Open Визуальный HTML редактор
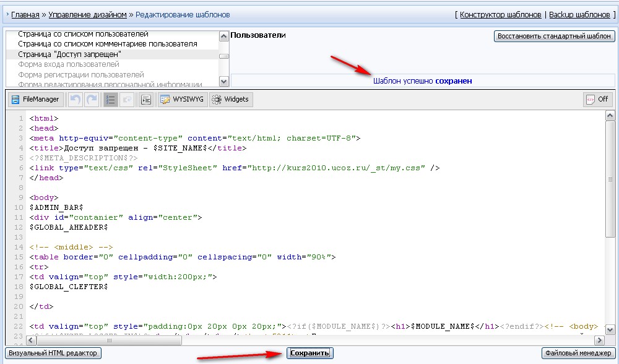 coord(53,353)
